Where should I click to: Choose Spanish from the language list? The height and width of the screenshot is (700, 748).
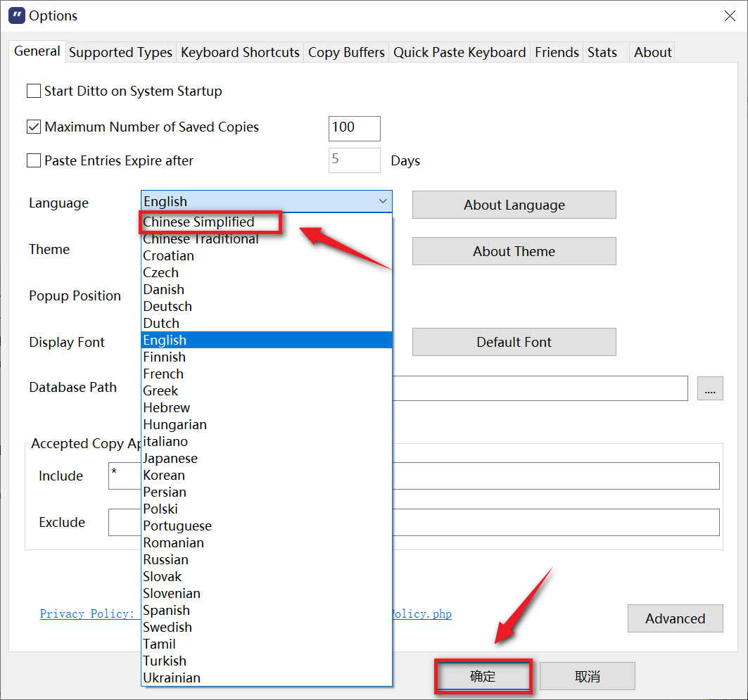click(x=267, y=611)
